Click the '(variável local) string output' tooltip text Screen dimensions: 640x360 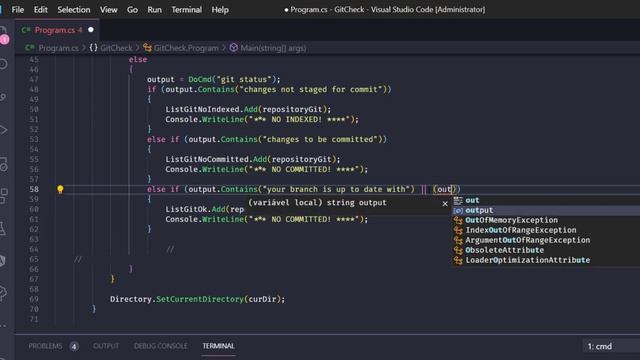317,202
